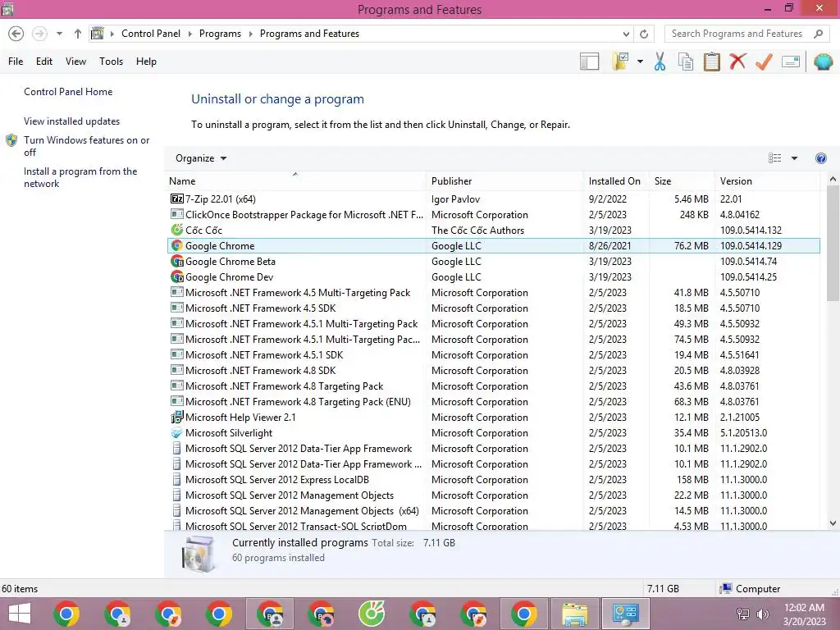Select the Google Chrome row
Viewport: 840px width, 630px height.
pyautogui.click(x=493, y=246)
